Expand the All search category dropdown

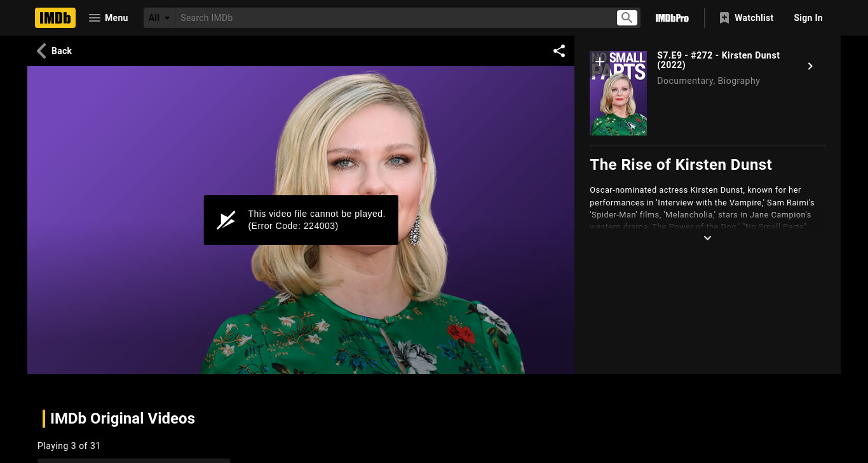coord(159,18)
